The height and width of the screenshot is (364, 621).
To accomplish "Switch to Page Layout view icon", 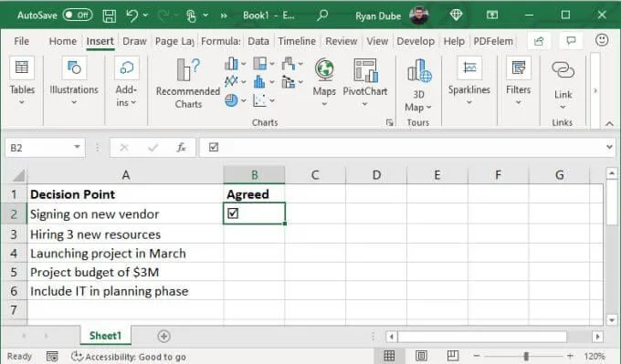I will [421, 356].
